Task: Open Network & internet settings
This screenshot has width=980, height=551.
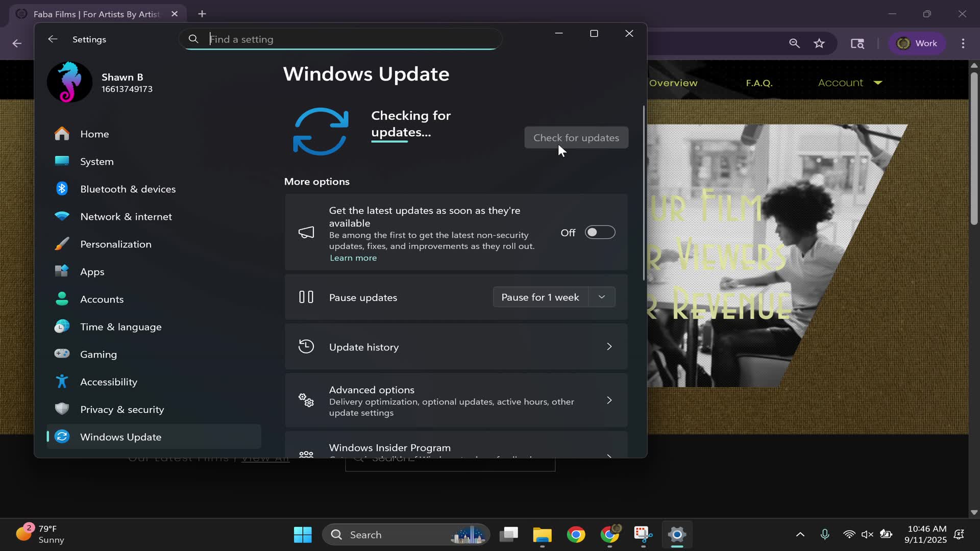Action: 126,216
